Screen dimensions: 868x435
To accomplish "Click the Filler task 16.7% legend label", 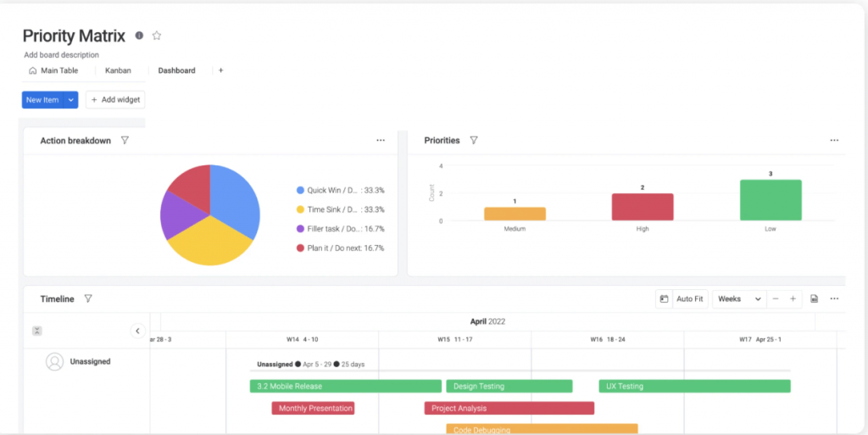I will point(346,229).
